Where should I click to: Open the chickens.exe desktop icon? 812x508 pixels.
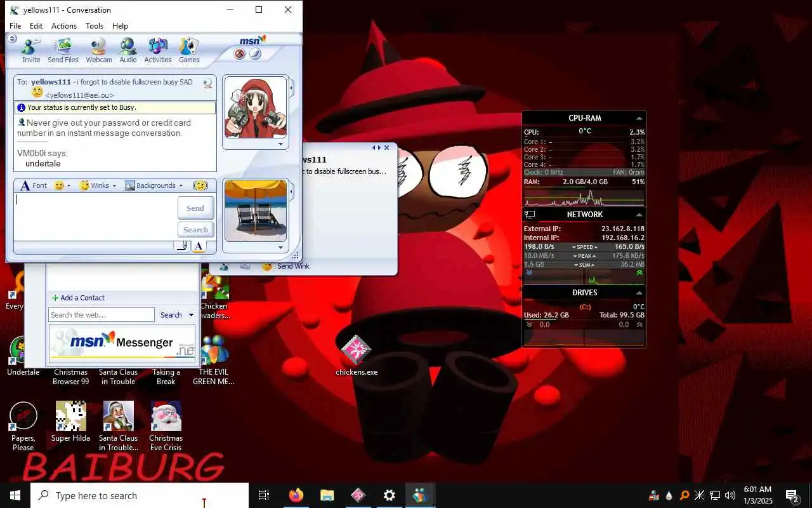point(357,356)
